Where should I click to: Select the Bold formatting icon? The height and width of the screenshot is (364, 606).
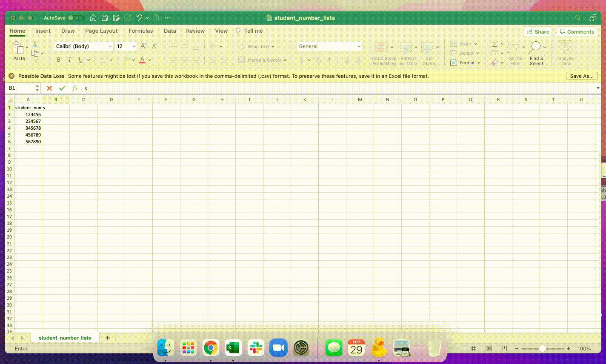(x=58, y=60)
